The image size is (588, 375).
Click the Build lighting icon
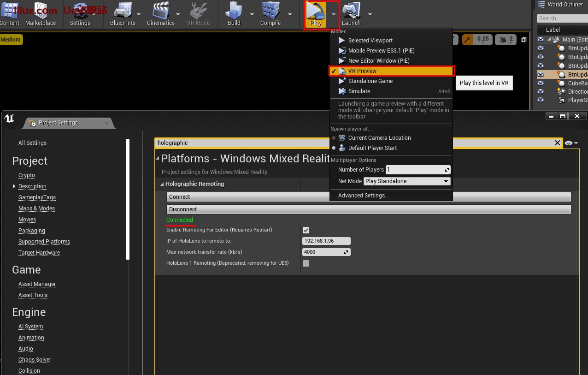coord(234,13)
